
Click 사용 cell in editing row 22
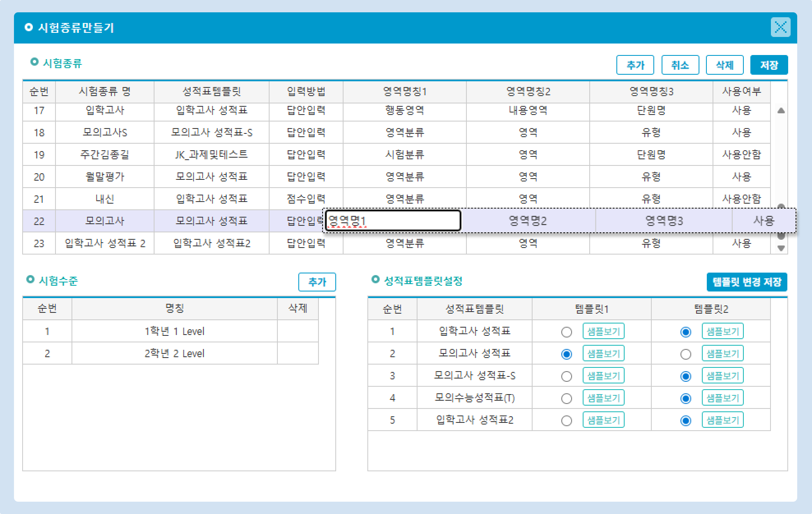click(x=764, y=221)
